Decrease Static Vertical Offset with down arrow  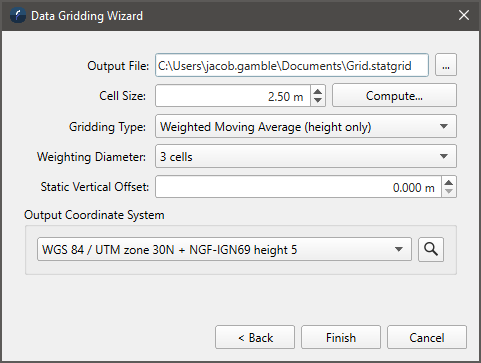[449, 192]
